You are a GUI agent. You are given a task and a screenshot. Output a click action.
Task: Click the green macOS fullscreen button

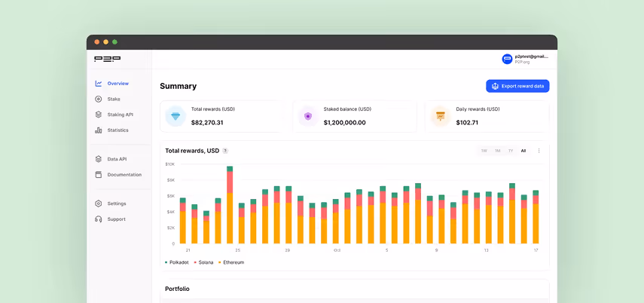(x=115, y=42)
